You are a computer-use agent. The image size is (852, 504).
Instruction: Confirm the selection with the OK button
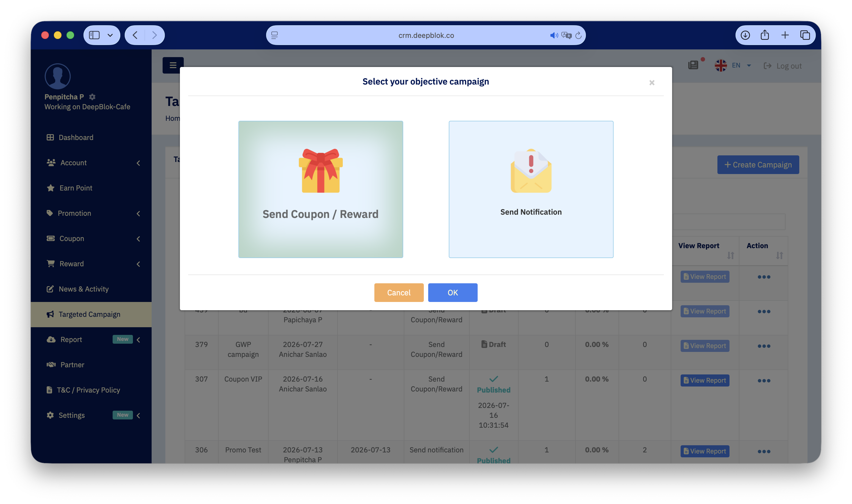[x=452, y=292]
